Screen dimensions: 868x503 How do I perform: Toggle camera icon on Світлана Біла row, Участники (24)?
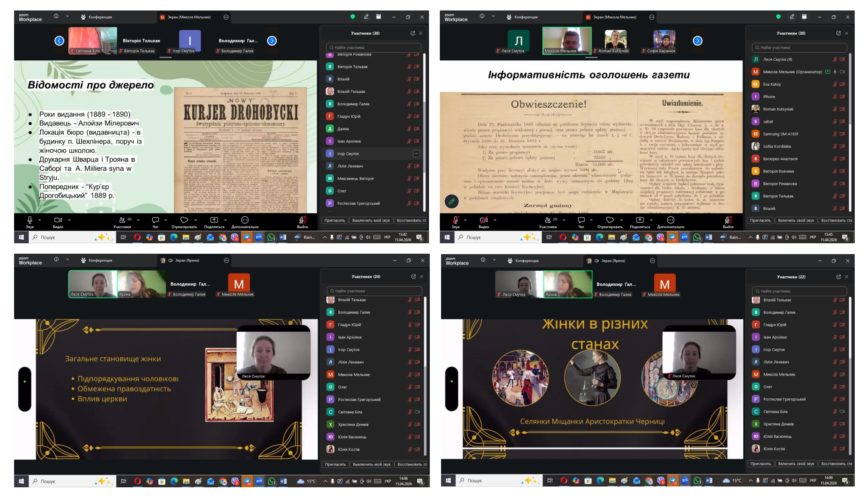(417, 412)
